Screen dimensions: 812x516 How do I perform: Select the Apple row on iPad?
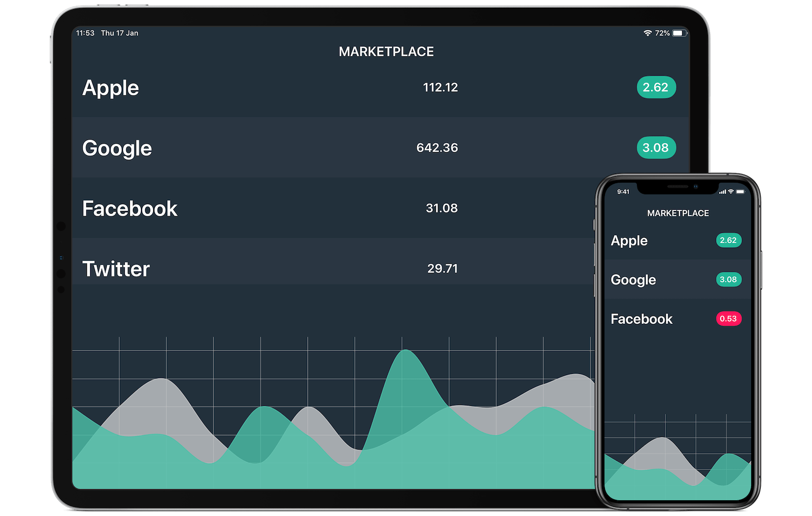[381, 87]
